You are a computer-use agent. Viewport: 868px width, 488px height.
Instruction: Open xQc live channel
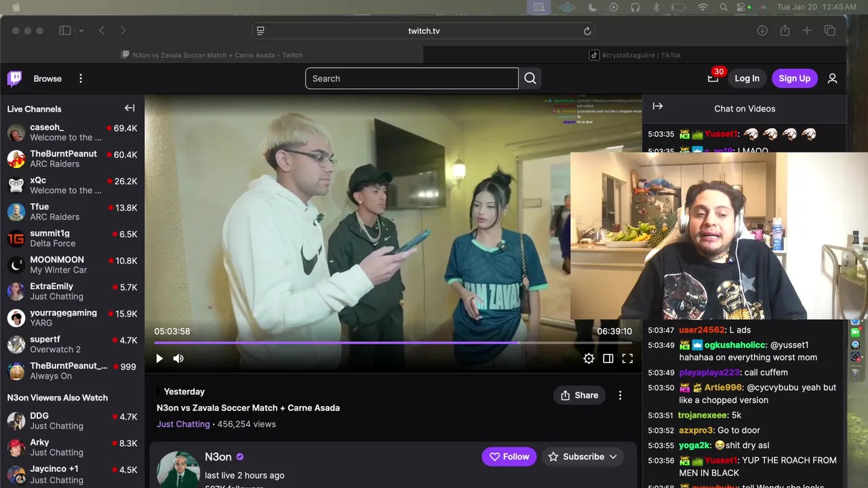(72, 185)
